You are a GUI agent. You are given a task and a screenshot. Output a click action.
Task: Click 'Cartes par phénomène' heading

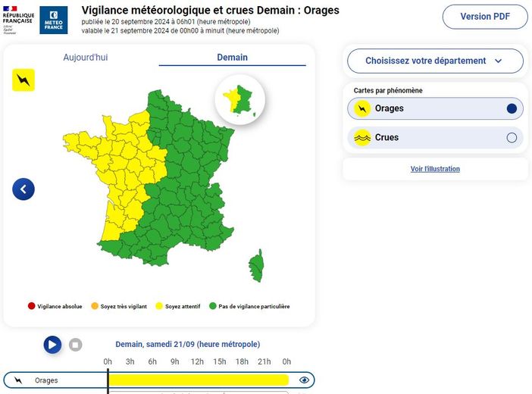point(388,91)
